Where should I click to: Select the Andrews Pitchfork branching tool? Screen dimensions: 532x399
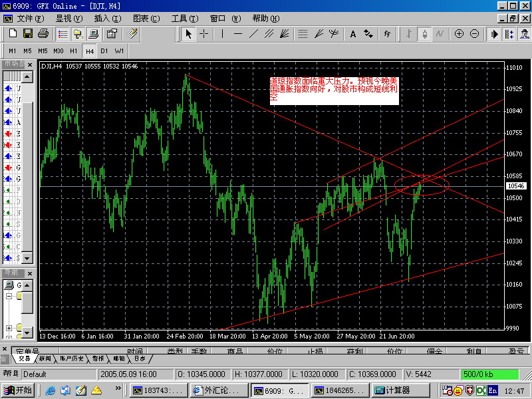click(x=334, y=34)
